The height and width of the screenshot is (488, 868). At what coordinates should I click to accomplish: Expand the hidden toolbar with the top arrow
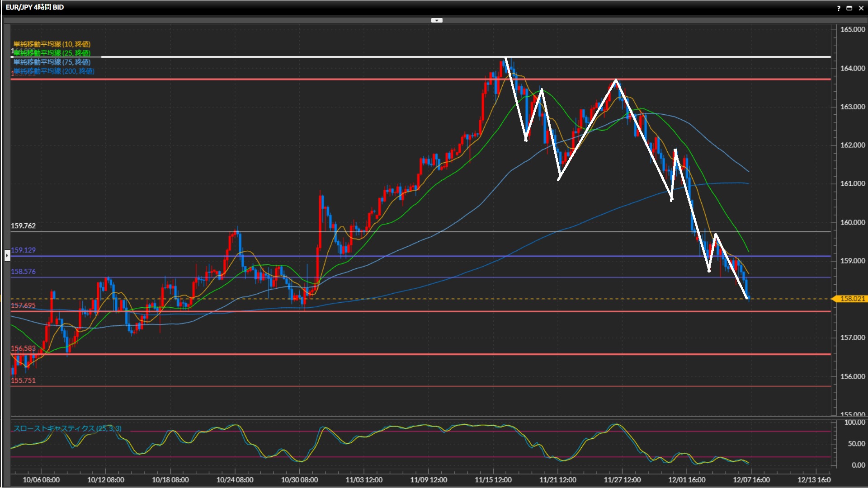[437, 20]
